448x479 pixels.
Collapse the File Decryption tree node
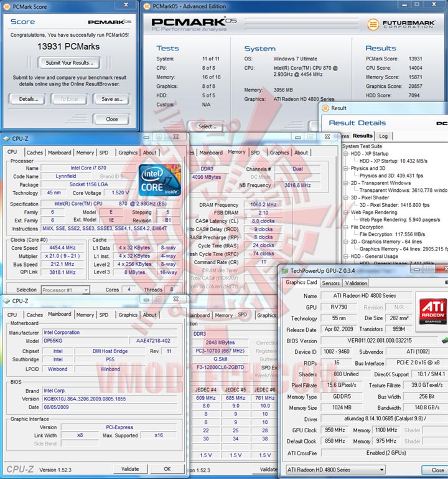click(346, 227)
